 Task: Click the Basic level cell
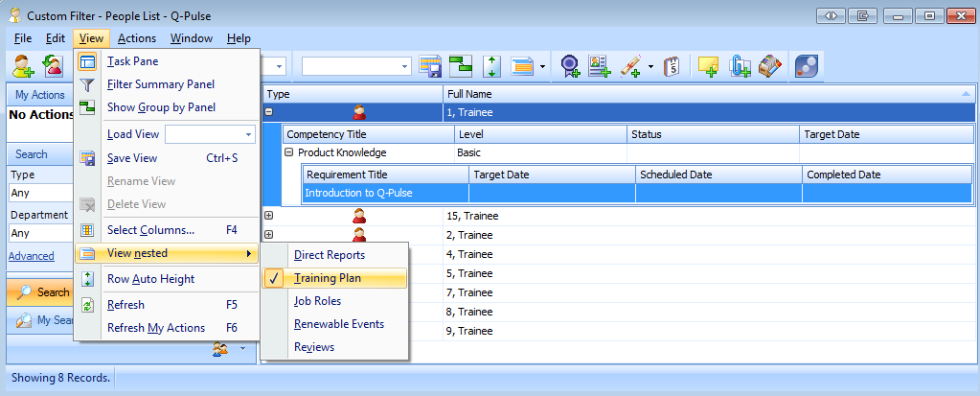(540, 152)
